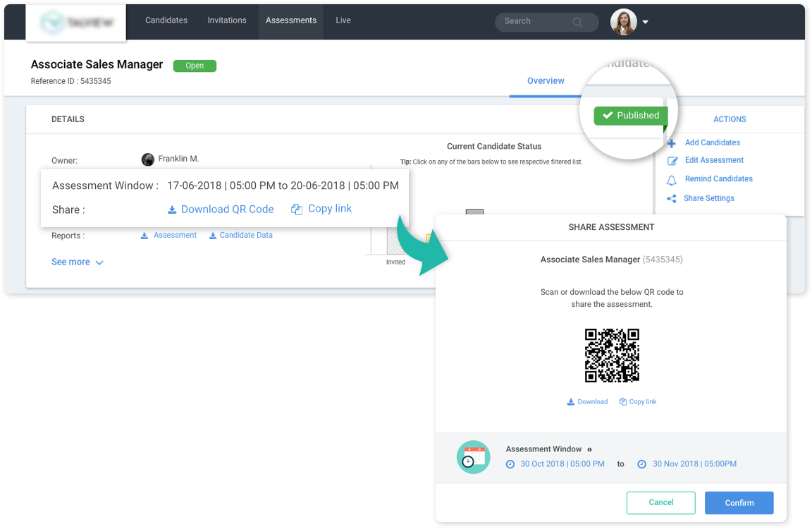Click copy icon in share dialog
This screenshot has width=812, height=529.
pyautogui.click(x=623, y=401)
